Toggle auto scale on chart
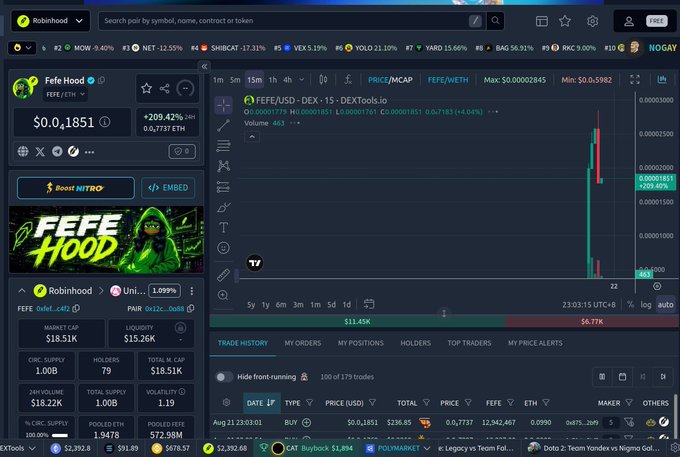The image size is (680, 457). (665, 304)
